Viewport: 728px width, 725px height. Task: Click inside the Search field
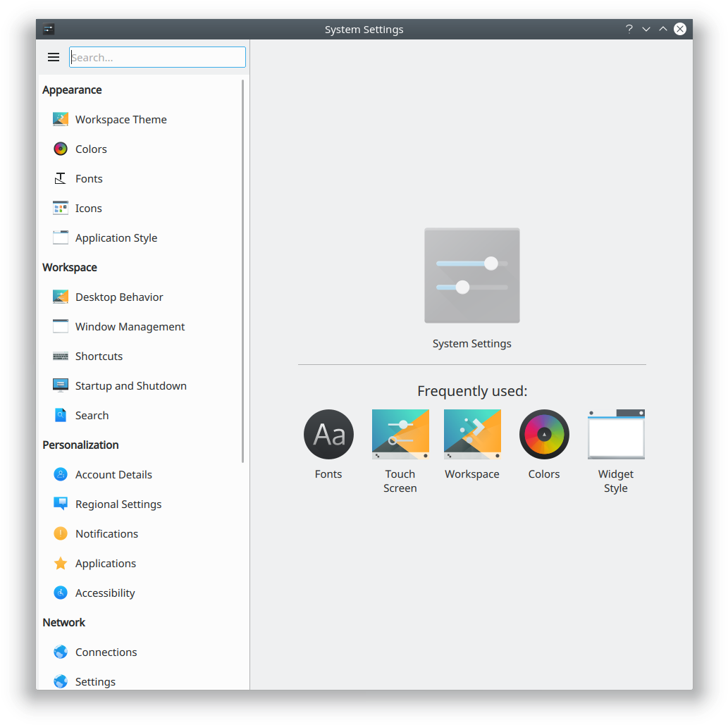[157, 57]
